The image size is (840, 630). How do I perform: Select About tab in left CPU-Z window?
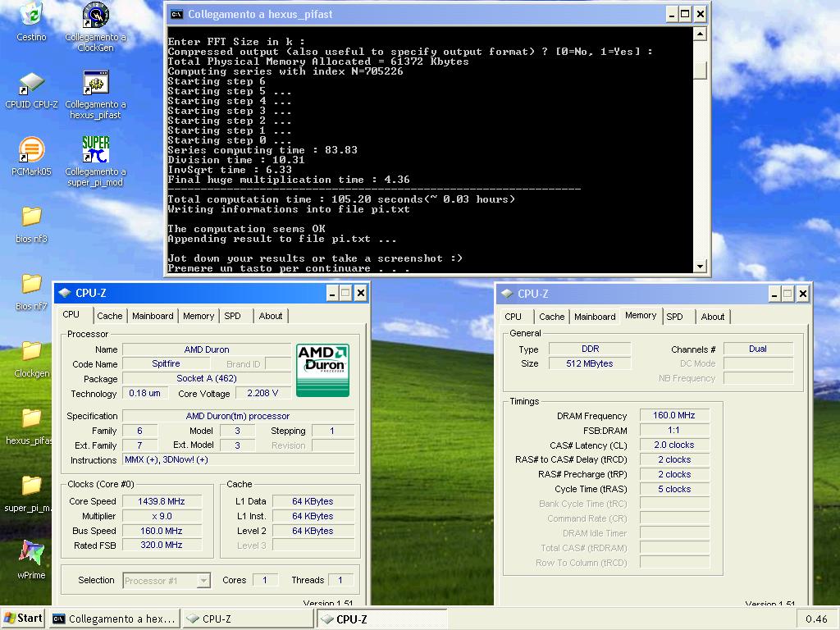[271, 316]
